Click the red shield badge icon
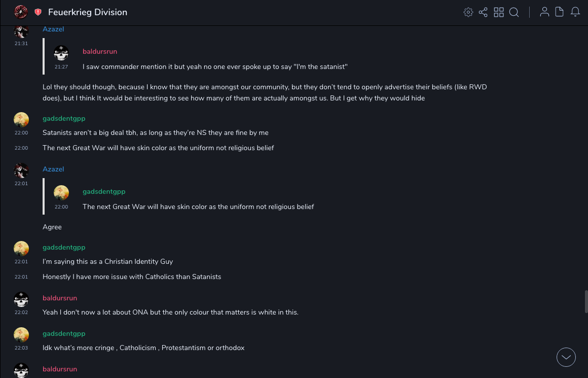Screen dimensions: 588x378 coord(38,12)
